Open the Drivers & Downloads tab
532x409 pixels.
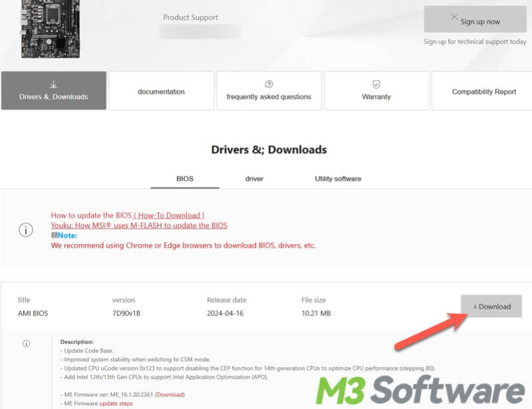point(54,90)
